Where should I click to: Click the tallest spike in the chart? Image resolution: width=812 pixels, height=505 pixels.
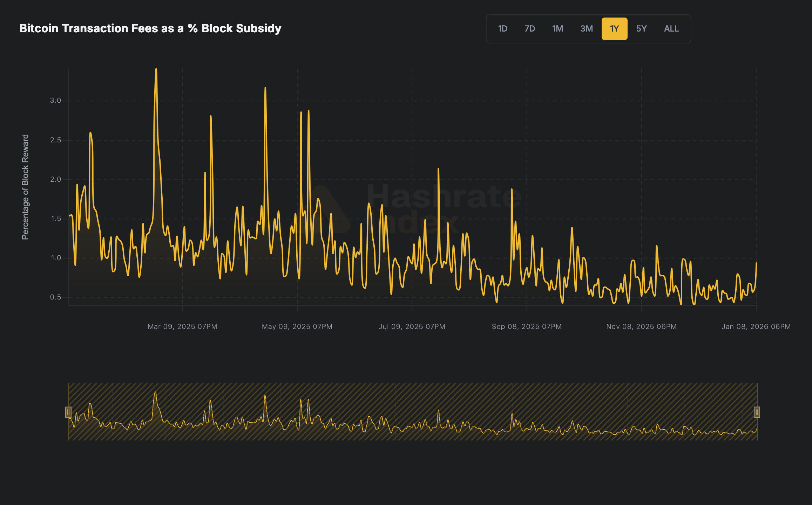pyautogui.click(x=156, y=70)
